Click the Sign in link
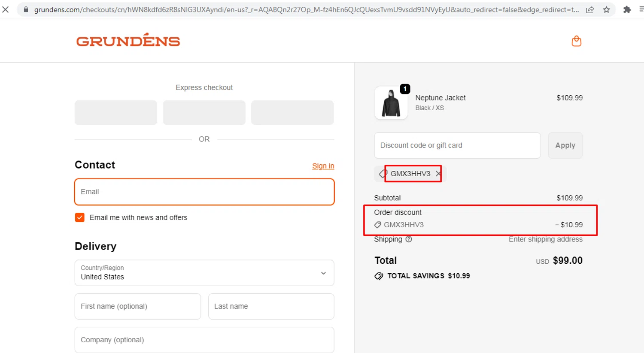The width and height of the screenshot is (644, 353). (x=323, y=166)
